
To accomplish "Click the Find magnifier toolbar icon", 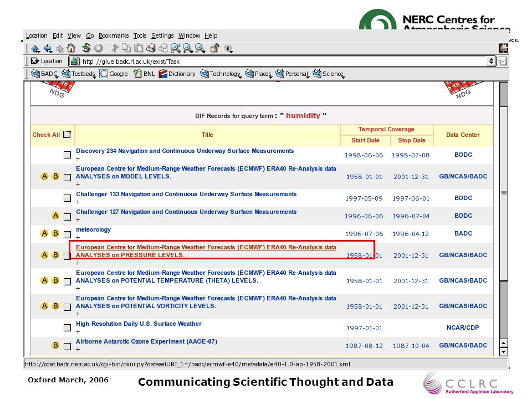I will [x=176, y=48].
